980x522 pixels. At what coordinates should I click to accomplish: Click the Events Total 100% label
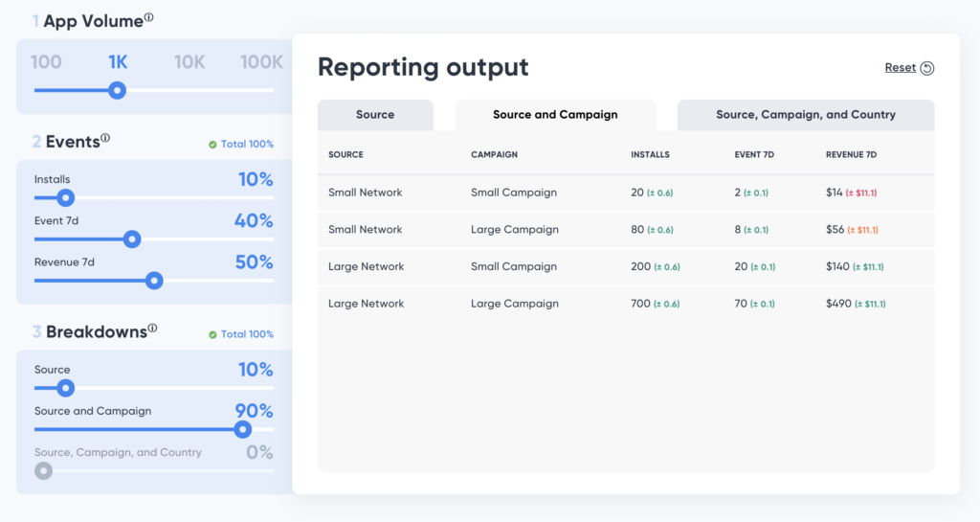[x=247, y=145]
